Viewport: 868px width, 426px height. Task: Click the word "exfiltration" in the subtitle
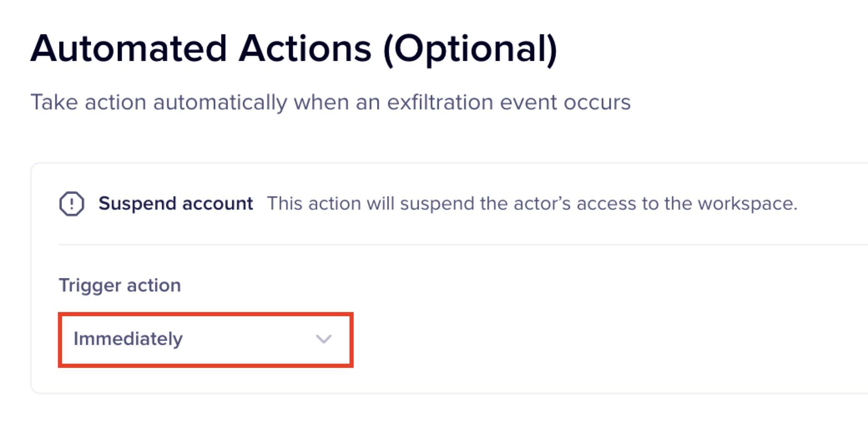(x=440, y=102)
